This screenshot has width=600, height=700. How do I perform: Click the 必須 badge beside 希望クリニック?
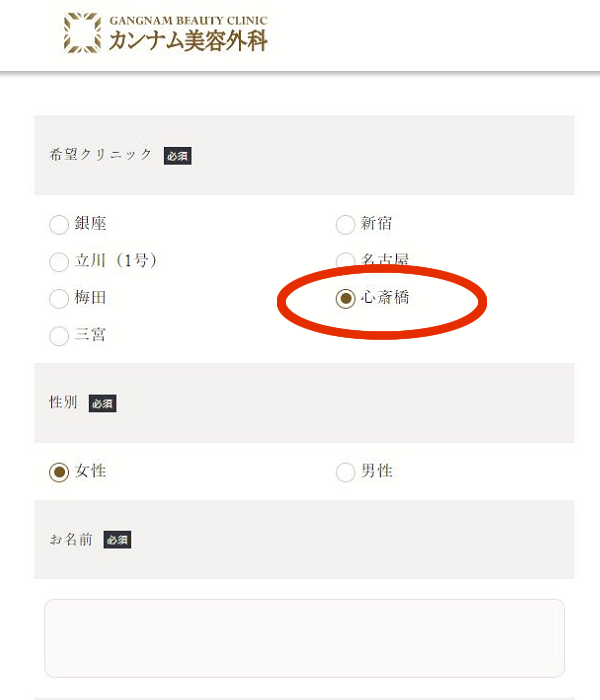pyautogui.click(x=177, y=156)
